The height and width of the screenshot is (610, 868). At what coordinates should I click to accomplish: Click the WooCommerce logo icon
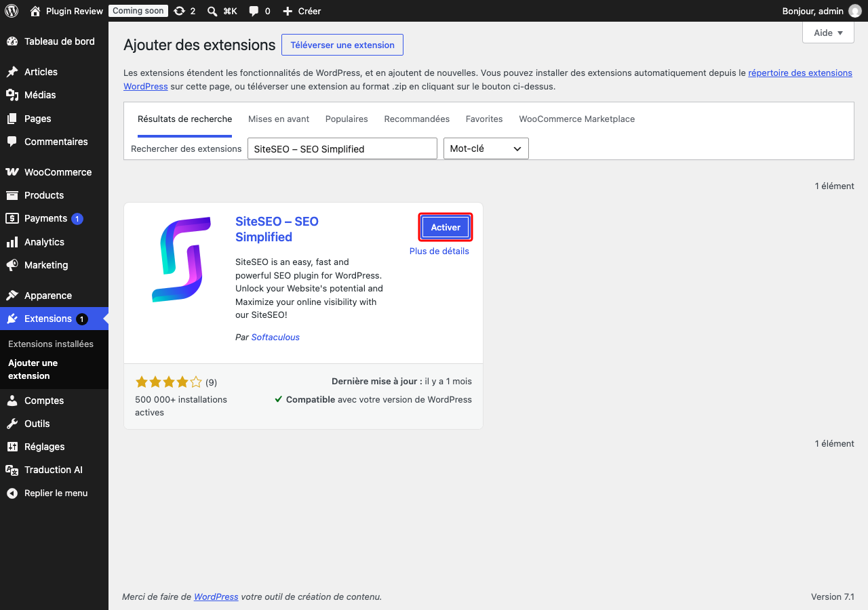tap(12, 172)
